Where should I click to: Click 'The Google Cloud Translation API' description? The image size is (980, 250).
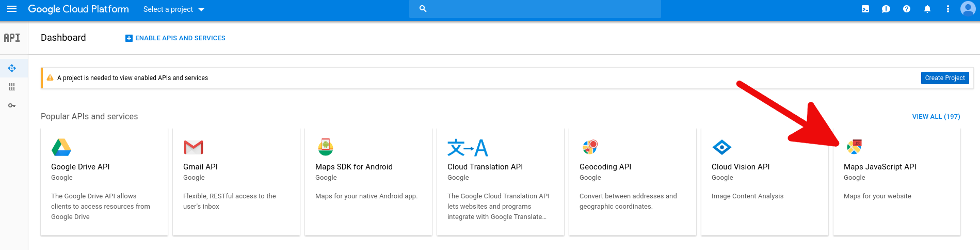499,207
